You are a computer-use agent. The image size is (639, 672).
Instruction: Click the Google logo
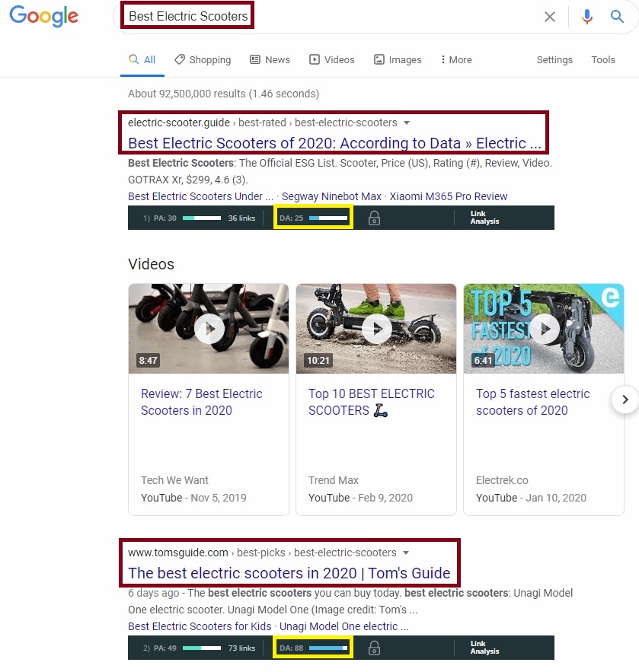point(43,16)
